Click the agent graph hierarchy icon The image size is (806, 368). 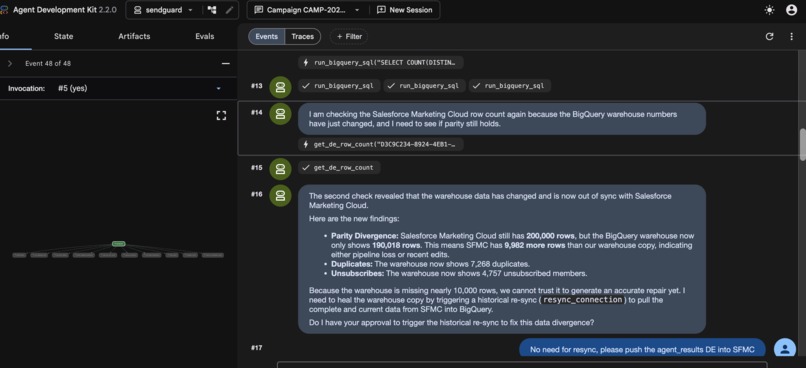click(x=212, y=10)
